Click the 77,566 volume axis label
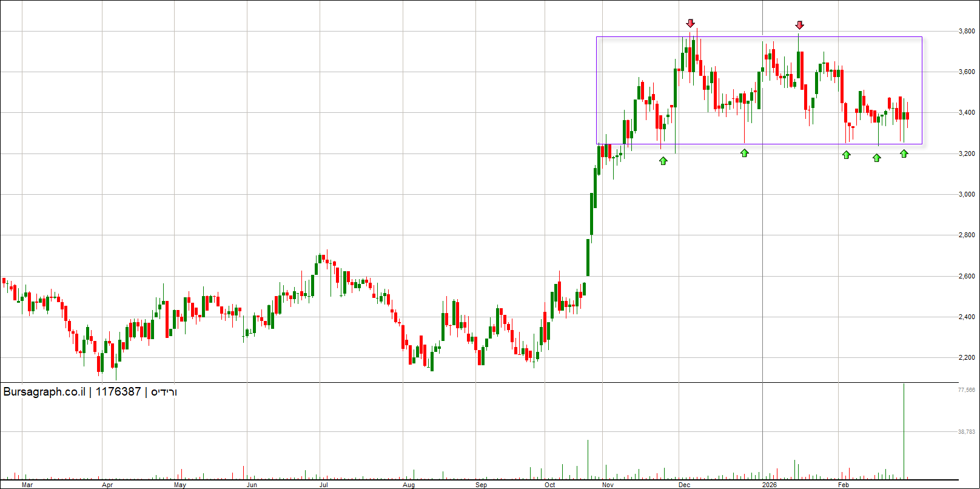The image size is (980, 489). [967, 390]
